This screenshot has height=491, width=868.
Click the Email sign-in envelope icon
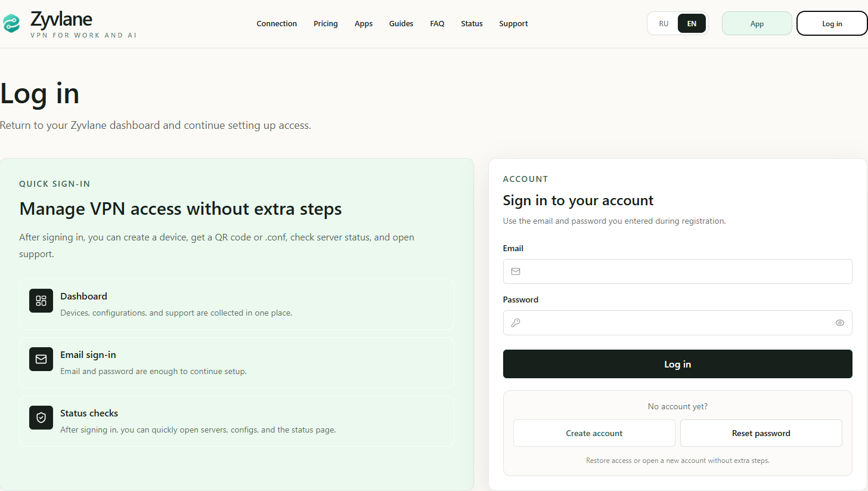[41, 359]
